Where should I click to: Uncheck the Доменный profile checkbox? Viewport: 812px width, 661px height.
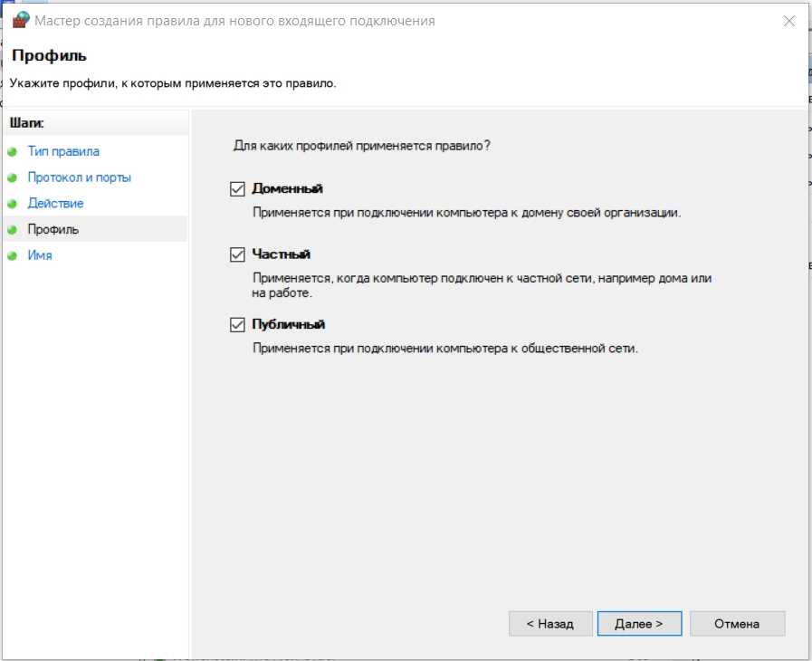point(238,189)
